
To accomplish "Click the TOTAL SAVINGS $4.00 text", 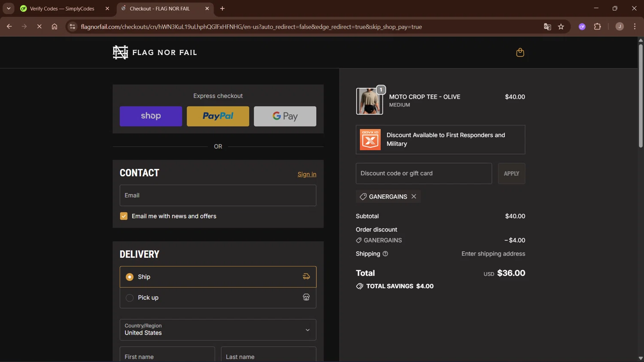I will 400,286.
